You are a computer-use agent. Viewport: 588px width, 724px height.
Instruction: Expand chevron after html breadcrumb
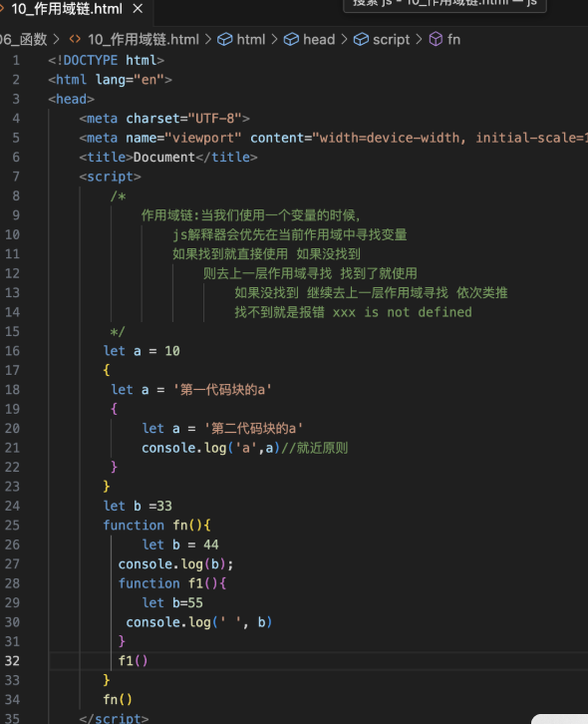[274, 39]
